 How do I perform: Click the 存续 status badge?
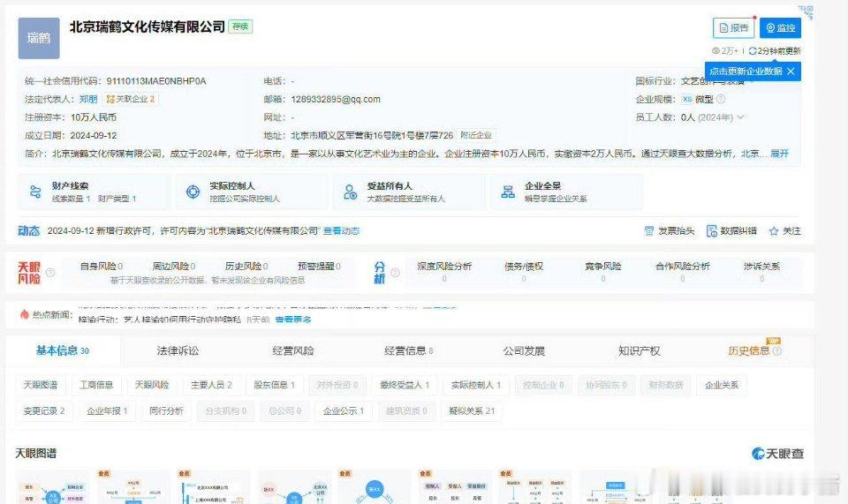[x=240, y=26]
